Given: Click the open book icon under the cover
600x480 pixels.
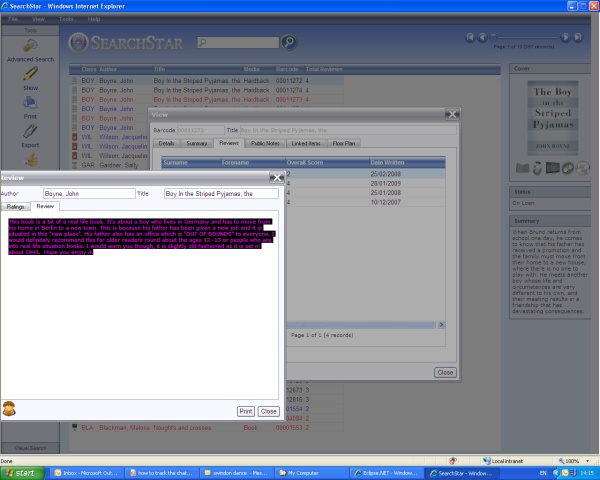Looking at the screenshot, I should click(522, 168).
